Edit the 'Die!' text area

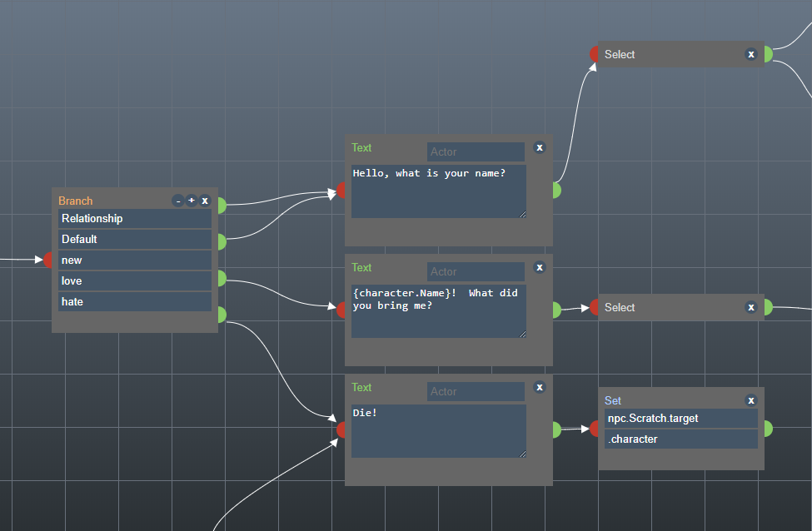[x=439, y=431]
